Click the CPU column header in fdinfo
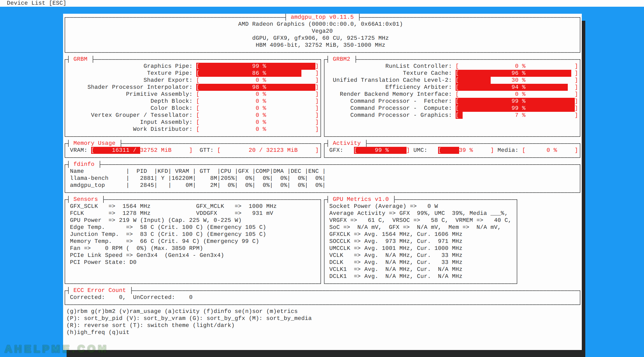Viewport: 644px width, 357px height. click(x=226, y=171)
